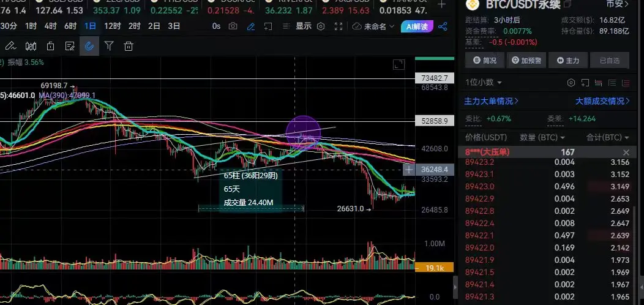
Task: Expand the 数量 (BTC) column dropdown
Action: tap(542, 137)
